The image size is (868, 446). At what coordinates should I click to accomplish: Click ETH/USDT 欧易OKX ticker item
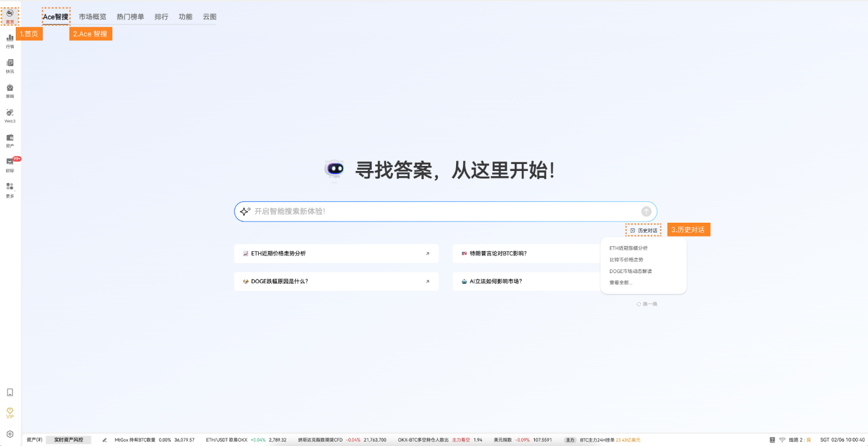(x=246, y=440)
